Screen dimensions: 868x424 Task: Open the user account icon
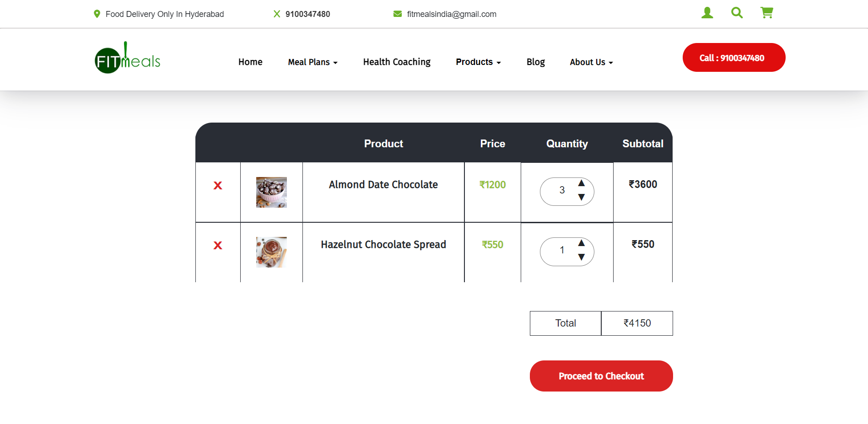707,13
